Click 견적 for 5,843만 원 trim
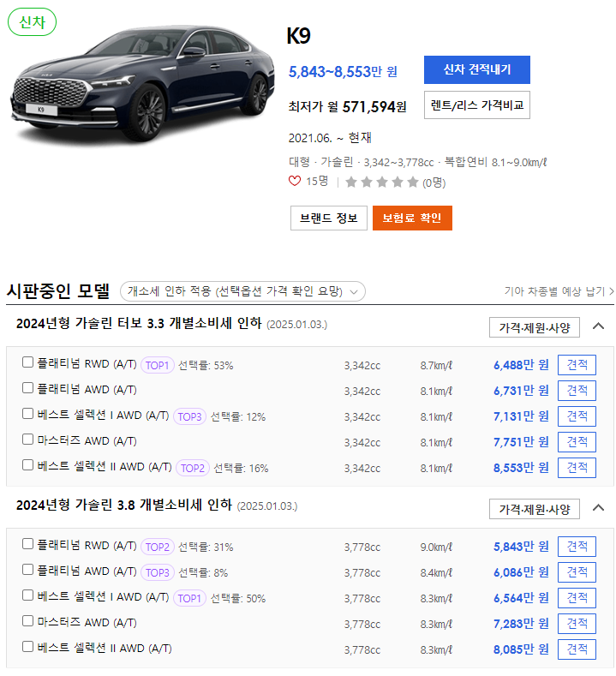 (577, 547)
